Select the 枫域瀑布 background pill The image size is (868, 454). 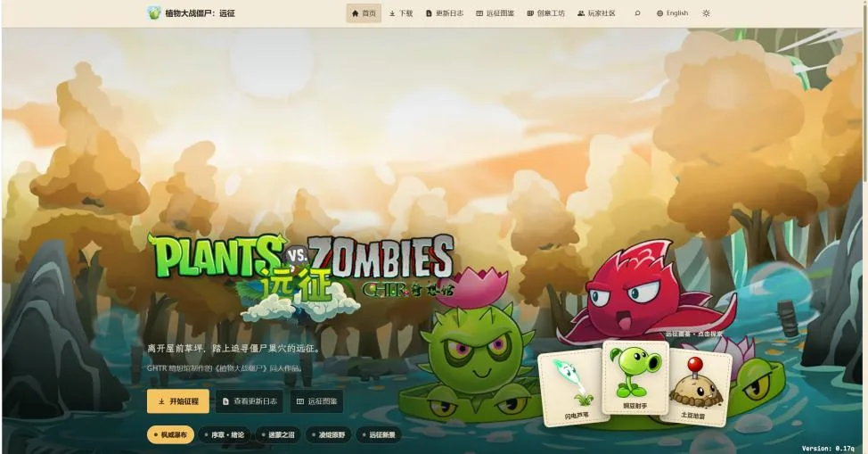tap(170, 435)
